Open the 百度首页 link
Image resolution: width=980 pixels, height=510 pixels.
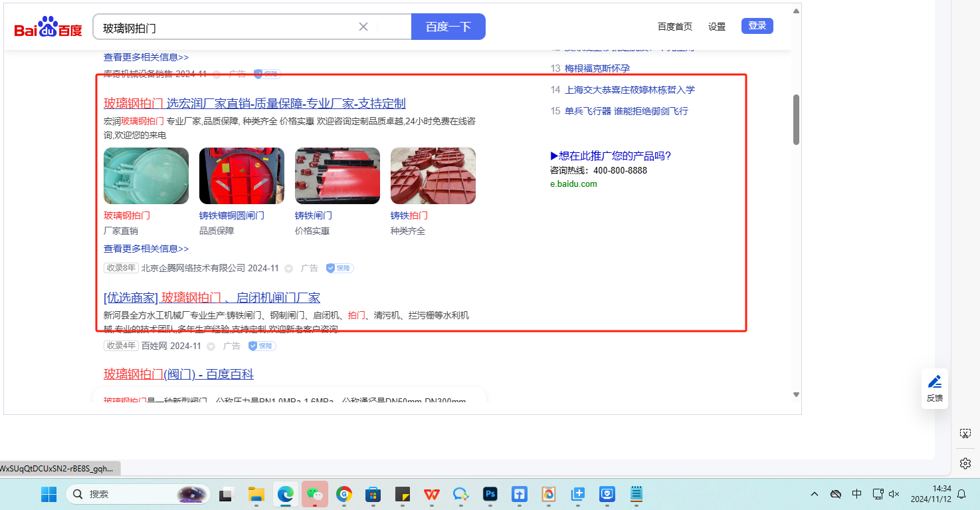(675, 27)
